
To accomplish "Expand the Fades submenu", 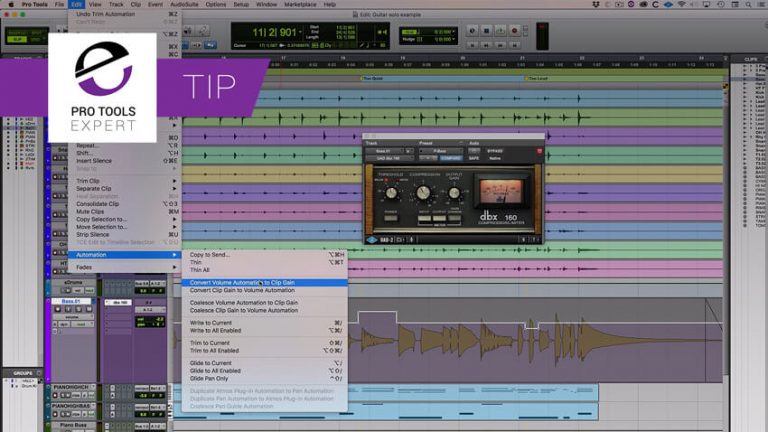I will (x=125, y=267).
